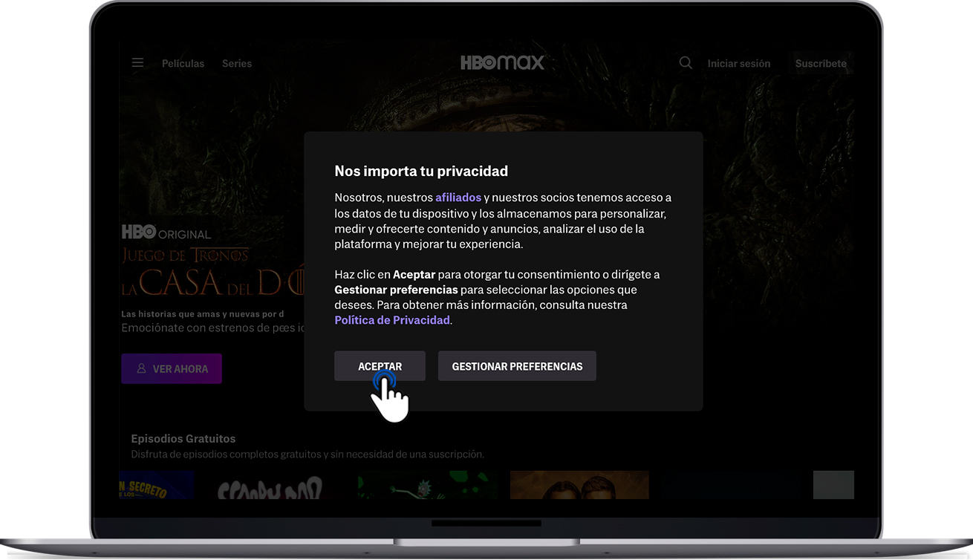The width and height of the screenshot is (973, 560).
Task: Select the Scooby-Doo episode thumbnail
Action: pyautogui.click(x=270, y=486)
